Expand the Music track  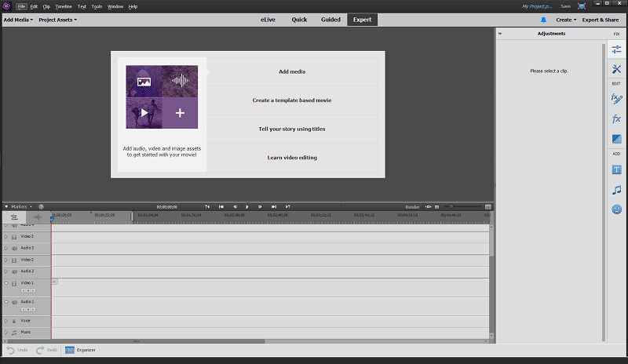click(x=6, y=332)
